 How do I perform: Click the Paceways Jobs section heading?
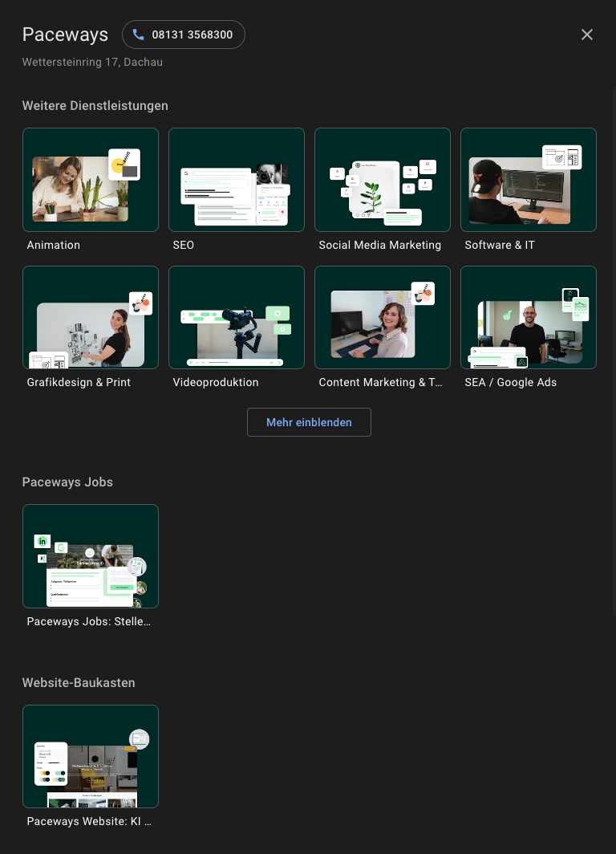(67, 482)
